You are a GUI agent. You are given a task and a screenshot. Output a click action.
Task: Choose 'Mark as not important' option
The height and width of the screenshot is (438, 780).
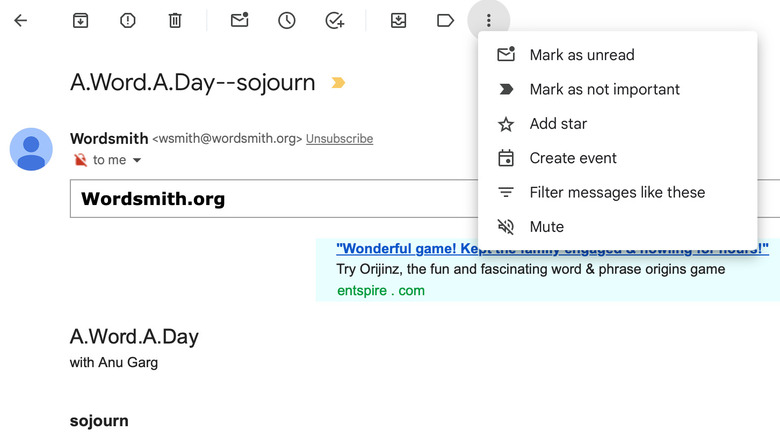[x=604, y=89]
